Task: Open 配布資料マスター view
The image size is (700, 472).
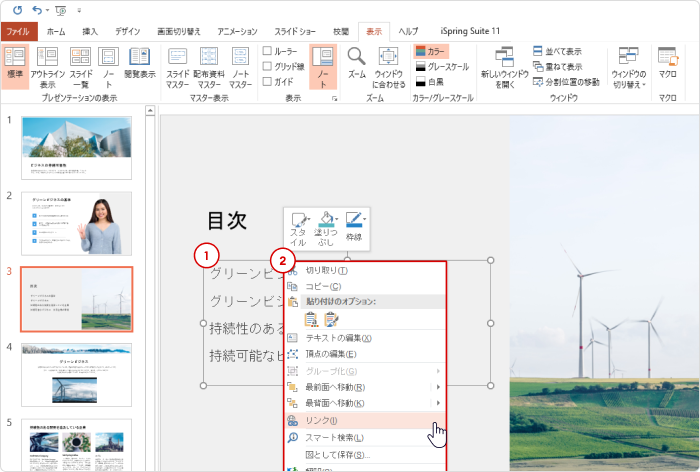Action: pos(209,67)
